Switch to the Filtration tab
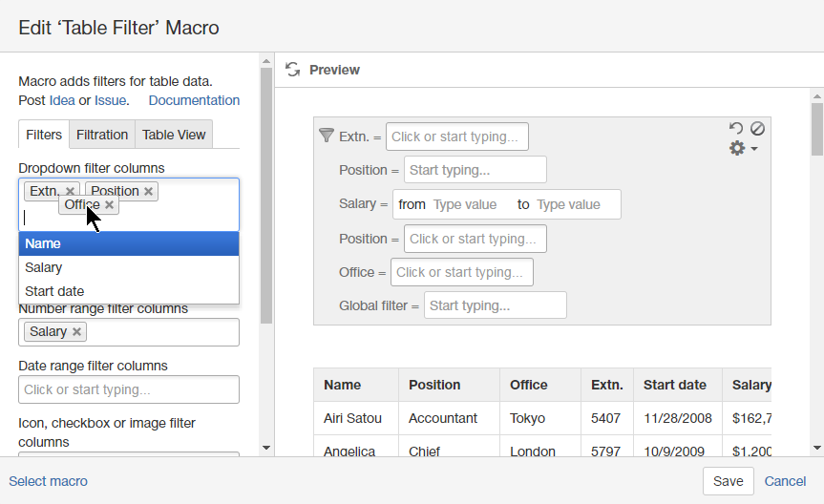The height and width of the screenshot is (504, 824). pyautogui.click(x=102, y=135)
